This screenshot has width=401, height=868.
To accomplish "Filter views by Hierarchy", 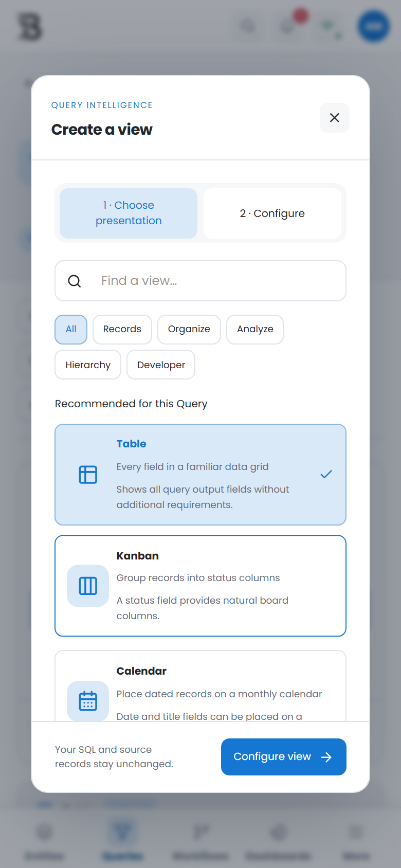I will point(88,365).
